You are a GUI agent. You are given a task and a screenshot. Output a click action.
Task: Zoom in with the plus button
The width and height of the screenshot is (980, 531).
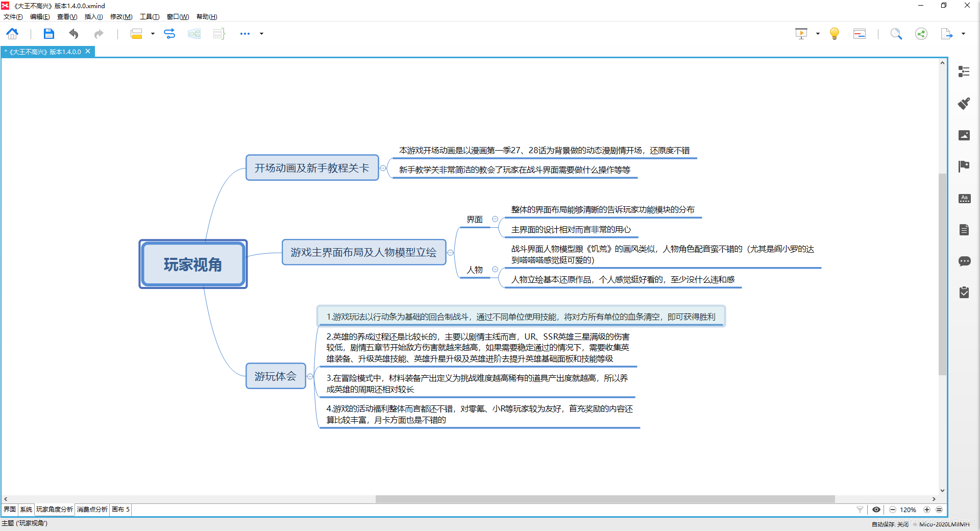[927, 510]
